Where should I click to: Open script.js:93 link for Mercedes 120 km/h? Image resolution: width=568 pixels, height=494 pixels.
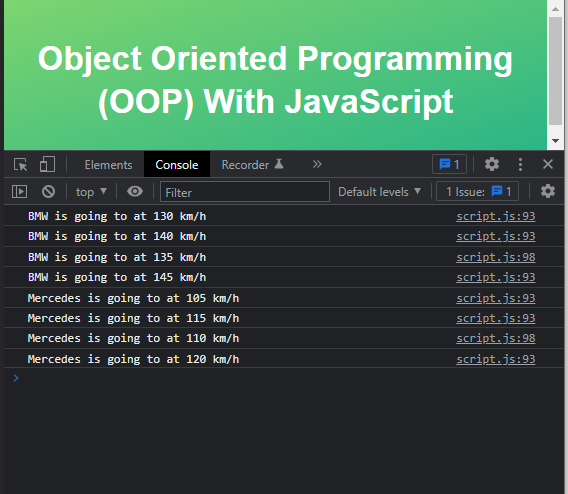tap(496, 359)
